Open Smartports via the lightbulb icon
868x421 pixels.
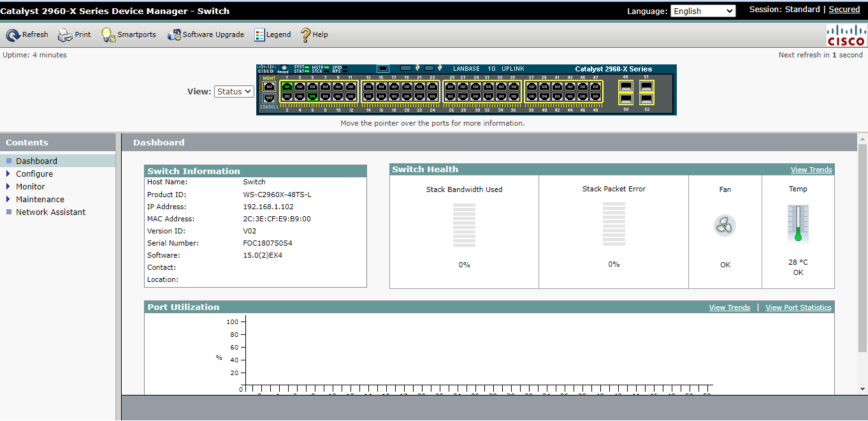tap(108, 35)
